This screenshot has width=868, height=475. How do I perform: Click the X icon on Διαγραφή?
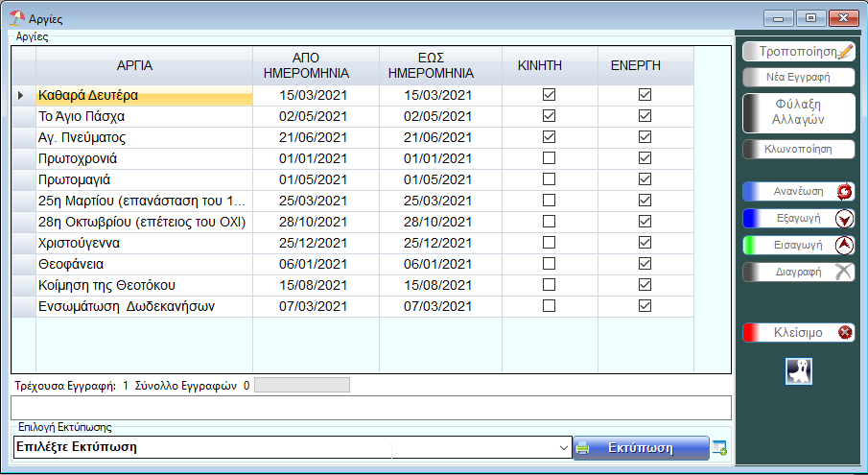(844, 272)
